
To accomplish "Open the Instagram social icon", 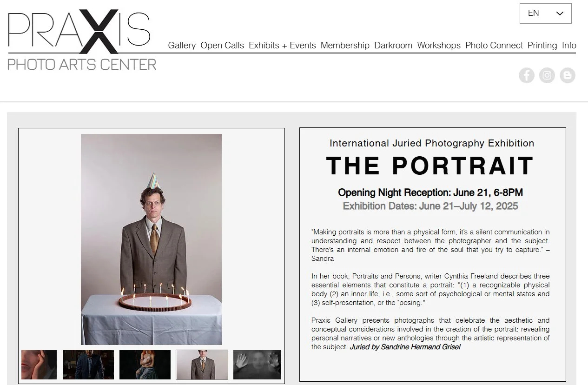I will coord(547,75).
